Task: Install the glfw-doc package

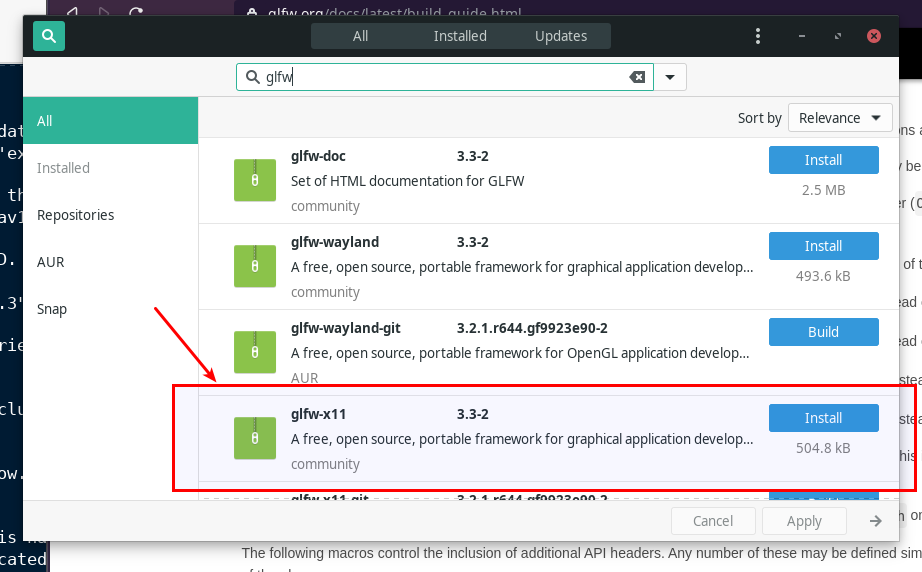Action: pos(823,160)
